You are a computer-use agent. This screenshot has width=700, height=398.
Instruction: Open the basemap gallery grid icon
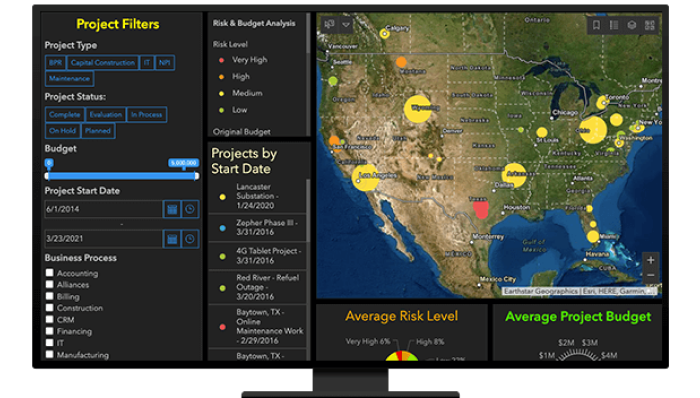click(650, 25)
